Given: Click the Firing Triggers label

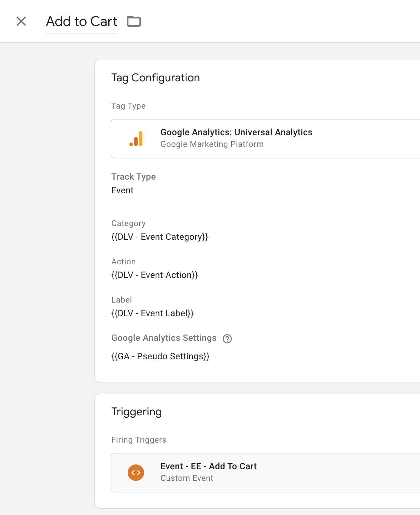Looking at the screenshot, I should click(139, 440).
